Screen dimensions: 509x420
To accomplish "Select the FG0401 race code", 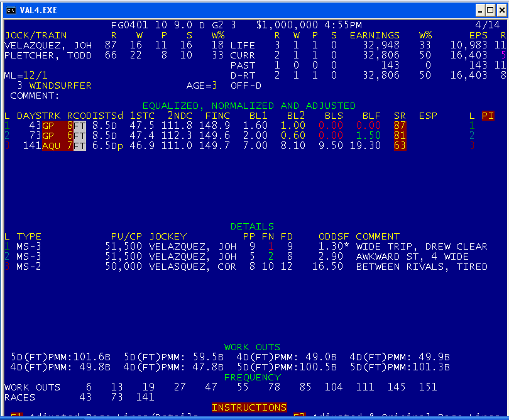I will (x=129, y=25).
